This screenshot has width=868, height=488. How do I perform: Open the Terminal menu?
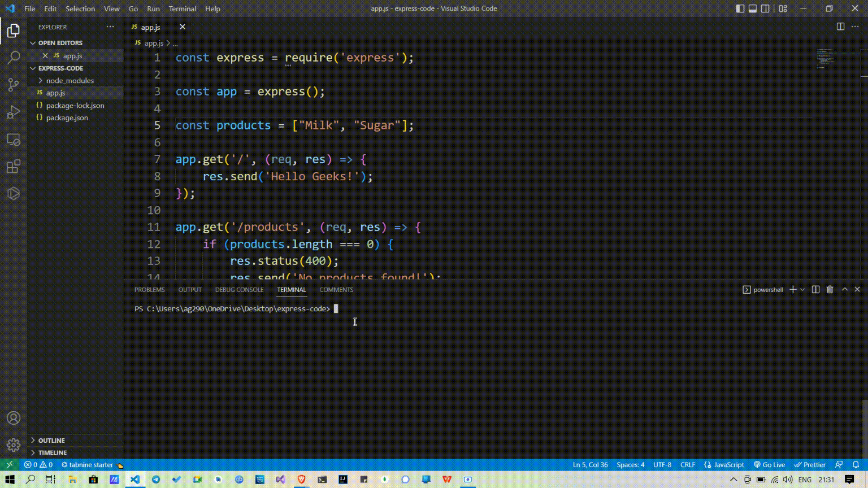(182, 8)
